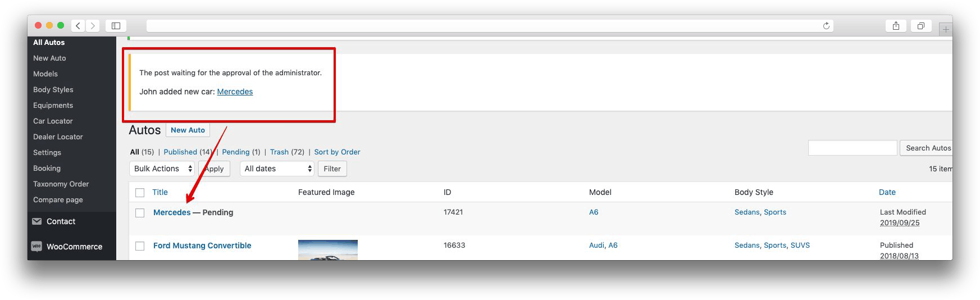Click Sports link in Ford Mustang row
Screen dimensions: 980x300
(775, 245)
